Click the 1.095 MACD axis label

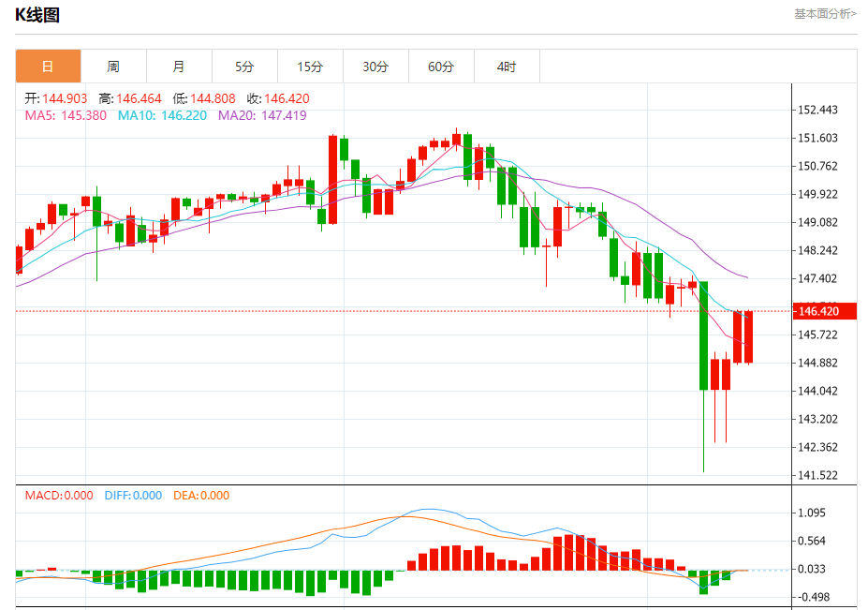coord(812,513)
